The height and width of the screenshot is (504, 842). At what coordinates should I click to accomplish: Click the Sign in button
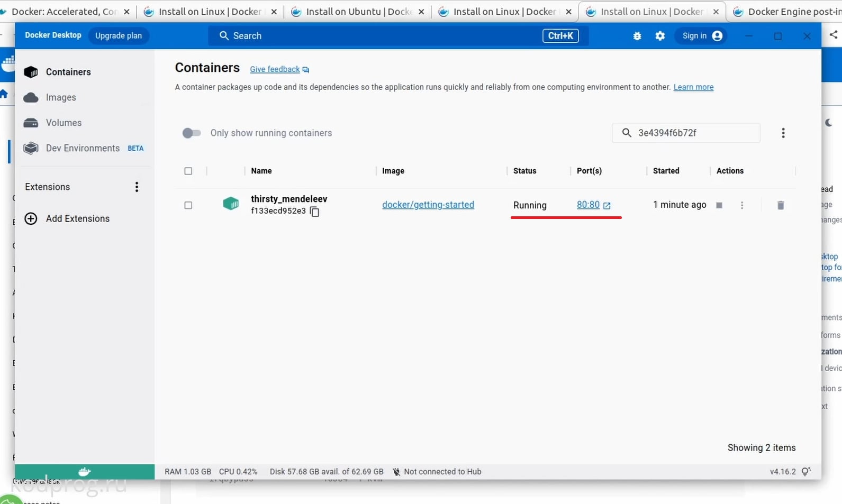coord(701,35)
